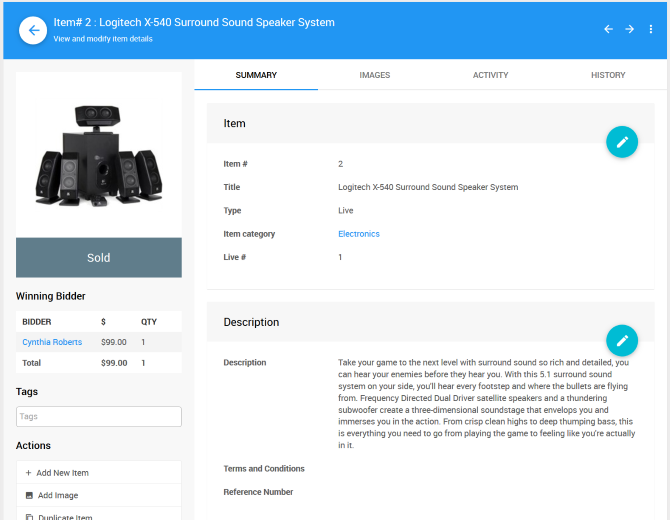The height and width of the screenshot is (520, 670).
Task: Open the Activity tab
Action: pos(490,75)
